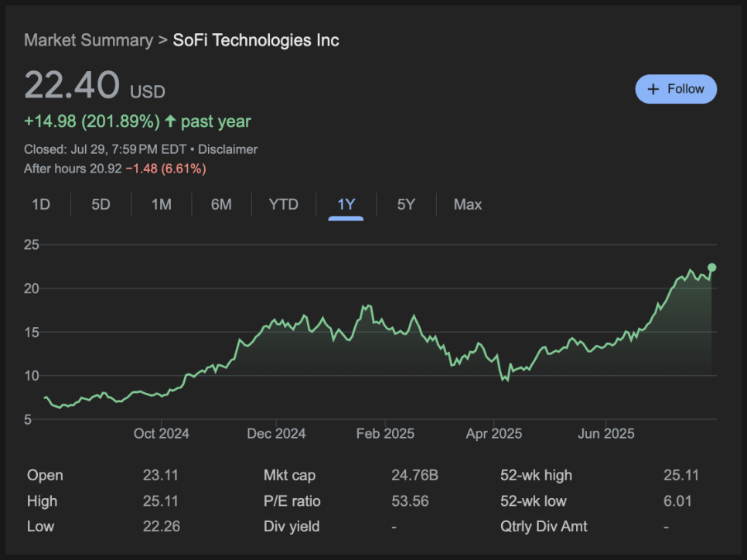
Task: Click the Mkt cap label
Action: (x=290, y=475)
